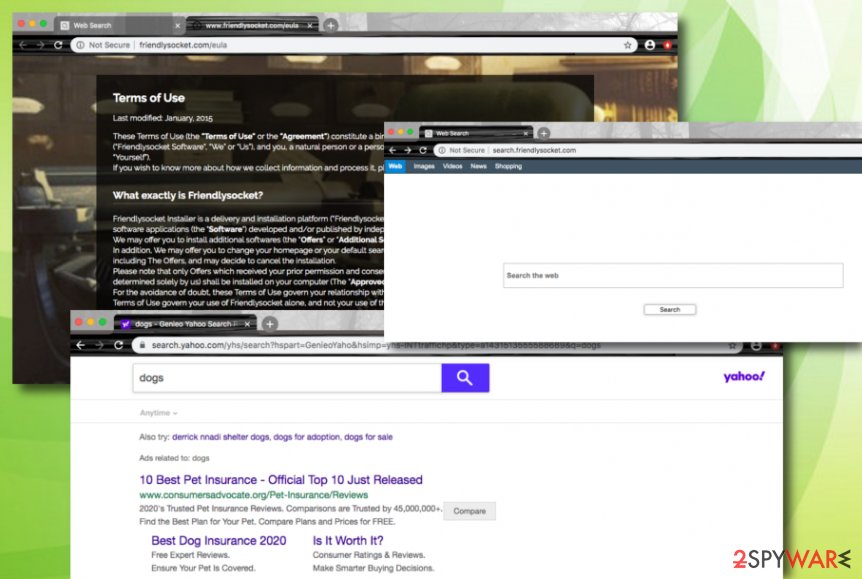Switch to Web Search tab in EULA window
The width and height of the screenshot is (862, 579).
point(119,25)
